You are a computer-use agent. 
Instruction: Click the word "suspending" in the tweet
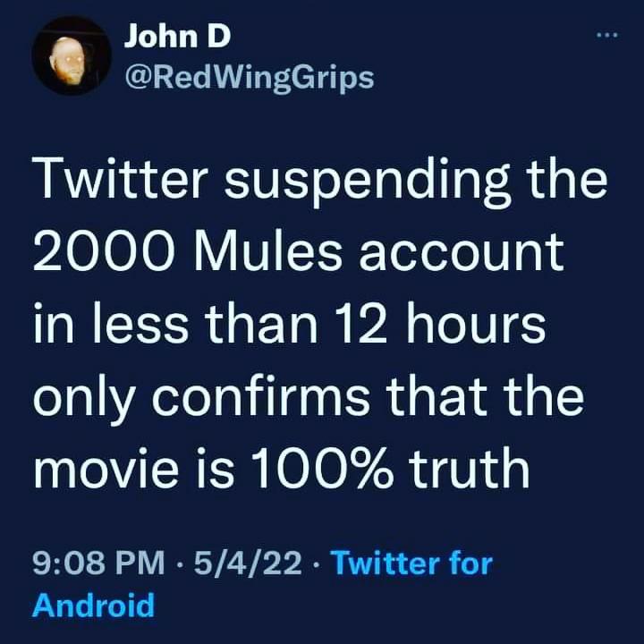pos(368,184)
